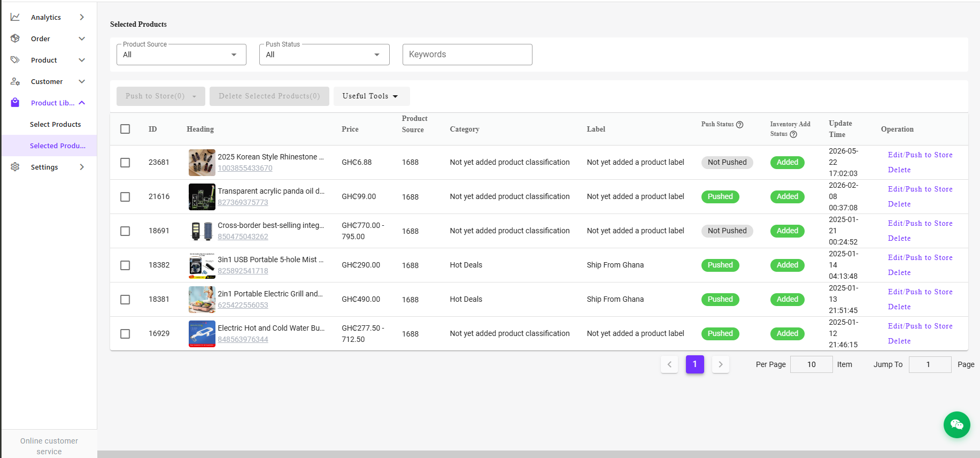Click the Pushed badge for ID 18382

[720, 265]
